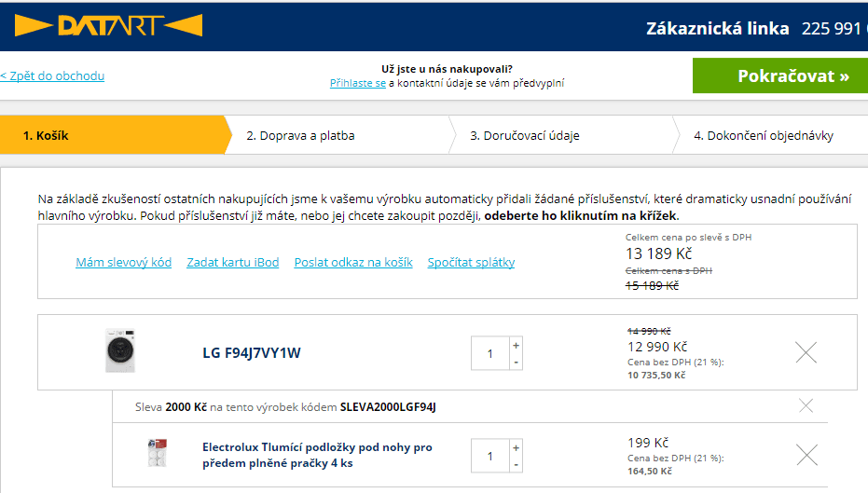Open the LG washing machine thumbnail
The width and height of the screenshot is (868, 493).
click(120, 350)
